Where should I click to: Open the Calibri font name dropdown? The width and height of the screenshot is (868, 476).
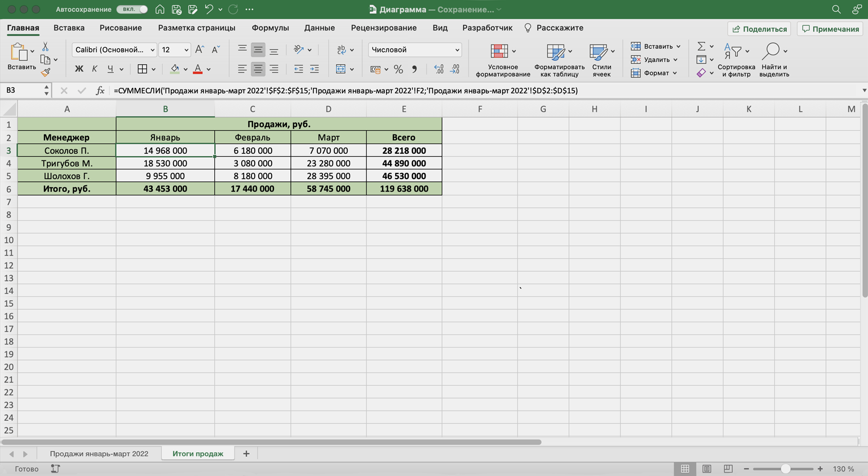tap(152, 50)
